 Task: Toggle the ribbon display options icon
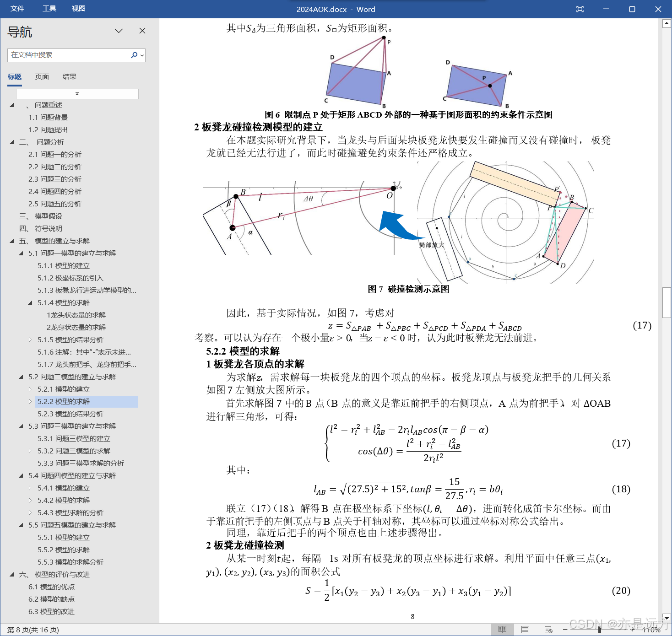click(580, 9)
